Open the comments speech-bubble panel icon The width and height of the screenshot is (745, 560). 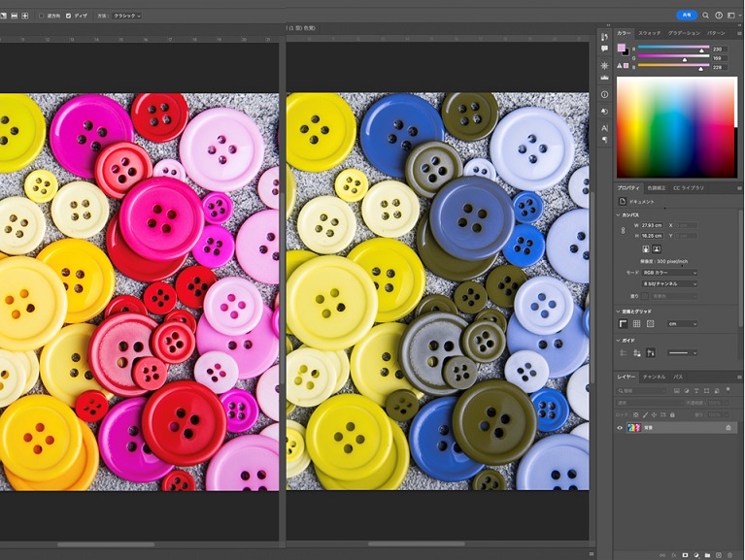pyautogui.click(x=604, y=49)
